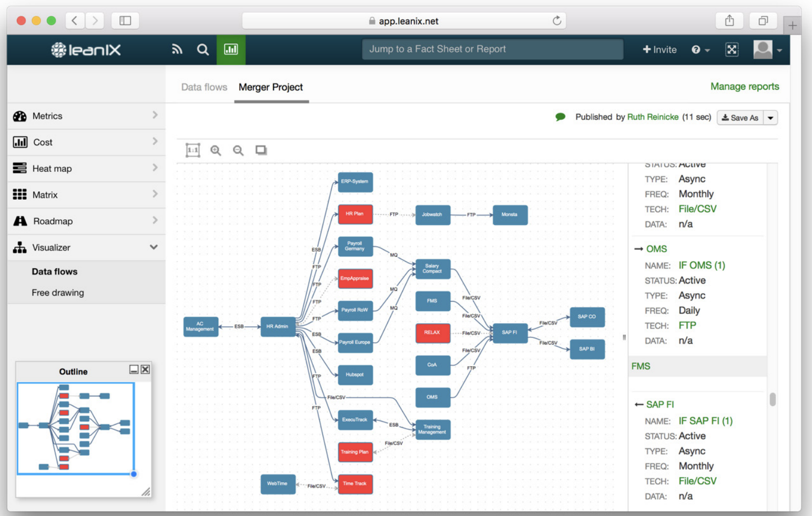Click the panel splitter handle
Viewport: 812px width, 516px height.
coord(624,337)
